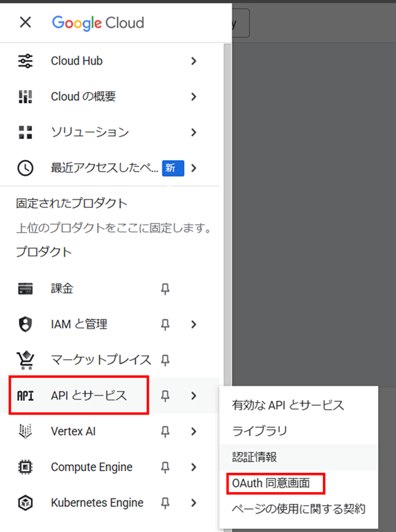Expand the 最近アクセスしたペ... chevron

194,168
